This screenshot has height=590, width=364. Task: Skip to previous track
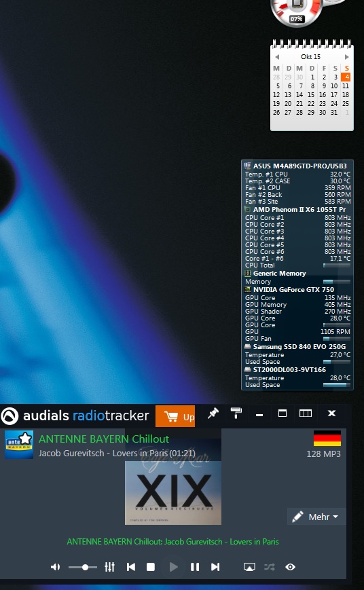[130, 567]
